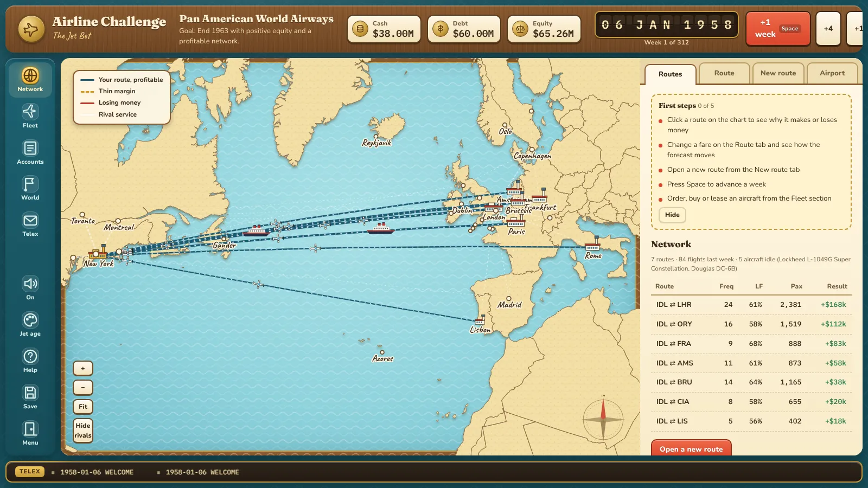This screenshot has width=868, height=488.
Task: Advance +4 weeks
Action: coord(828,29)
